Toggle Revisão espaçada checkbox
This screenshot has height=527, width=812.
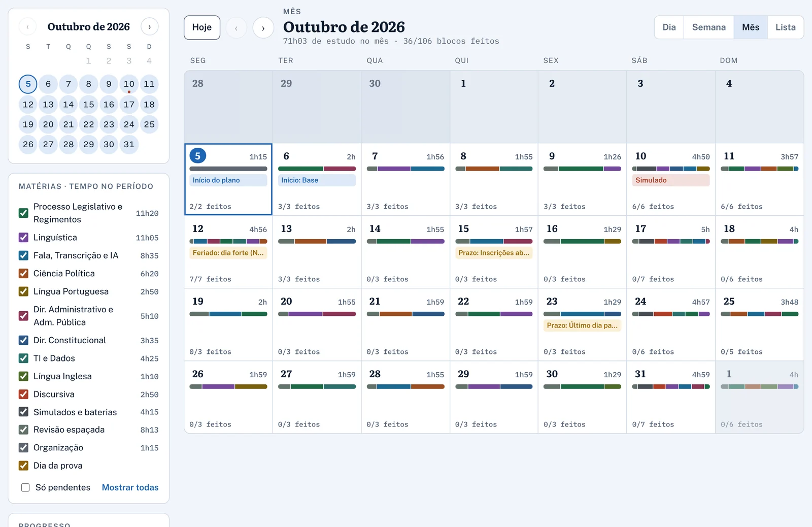[23, 430]
